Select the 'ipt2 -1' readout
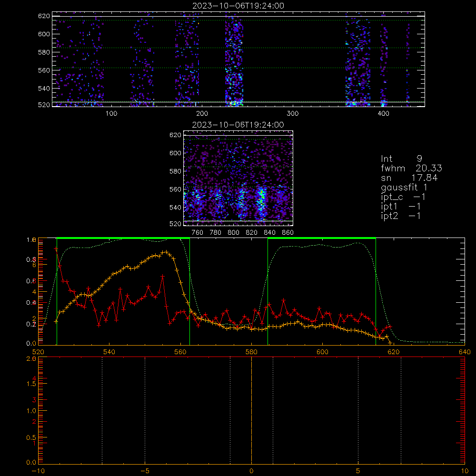 click(x=401, y=216)
